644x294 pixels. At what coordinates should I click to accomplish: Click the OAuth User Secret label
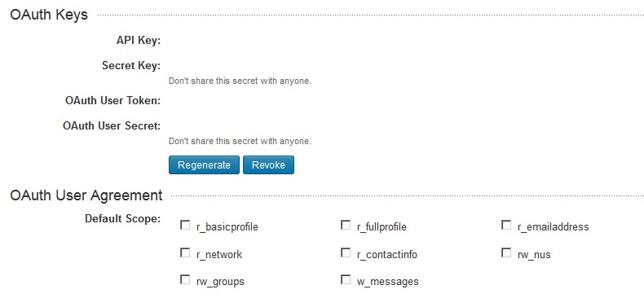click(x=112, y=125)
